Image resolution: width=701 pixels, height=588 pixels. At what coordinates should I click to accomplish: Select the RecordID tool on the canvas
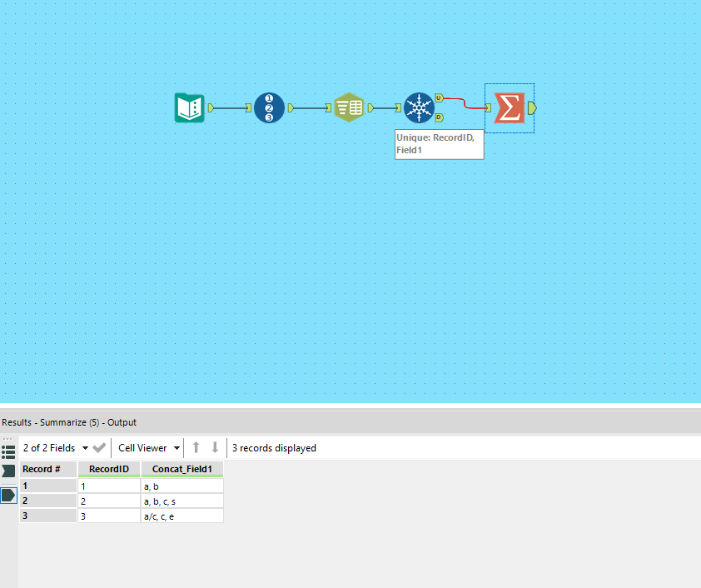[x=269, y=107]
